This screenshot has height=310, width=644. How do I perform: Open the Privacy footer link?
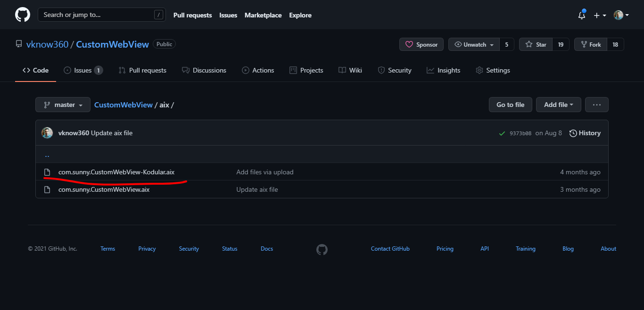(x=147, y=249)
